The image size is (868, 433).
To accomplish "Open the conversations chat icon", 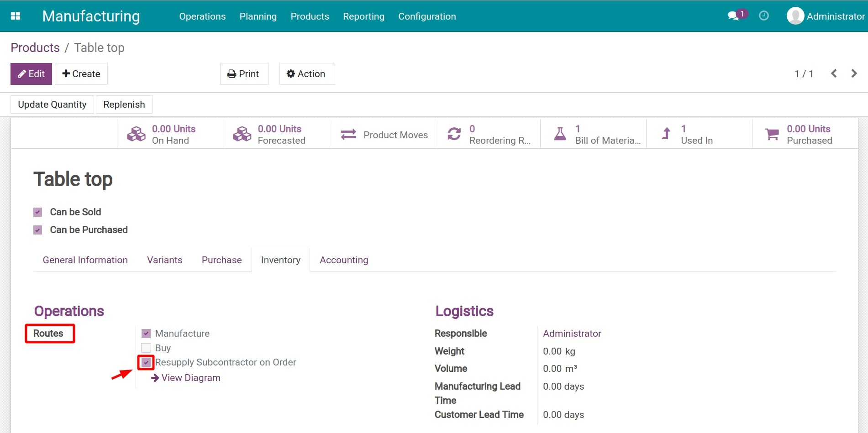I will [x=733, y=16].
